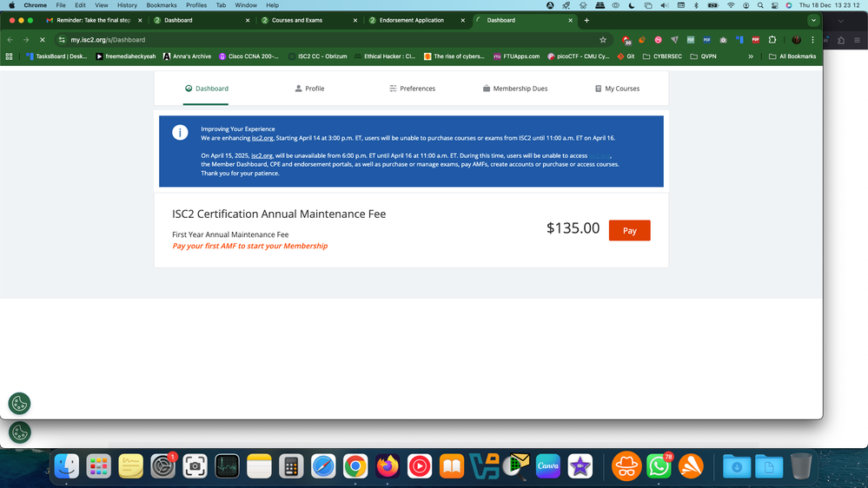Open WhatsApp from the Dock
The image size is (868, 488).
click(x=659, y=466)
